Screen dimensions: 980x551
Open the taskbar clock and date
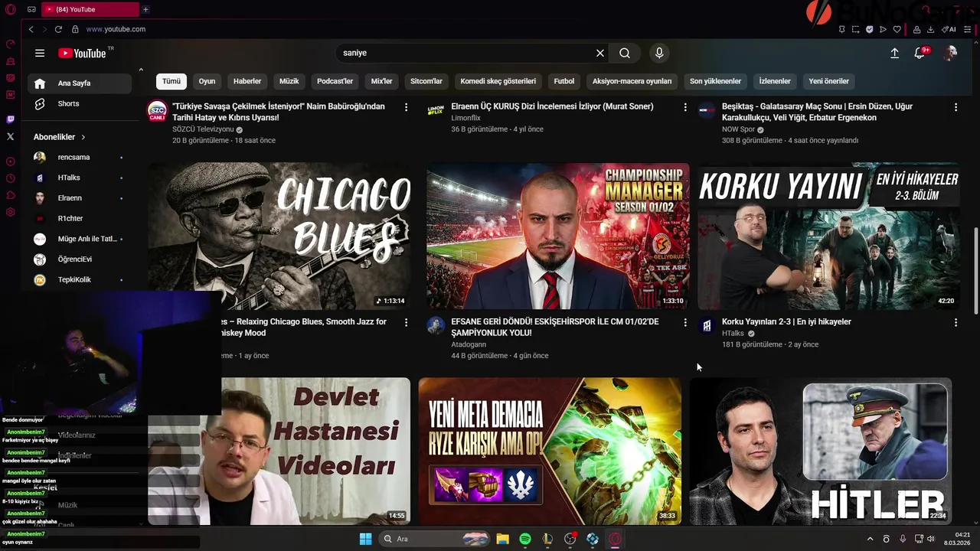click(x=958, y=539)
